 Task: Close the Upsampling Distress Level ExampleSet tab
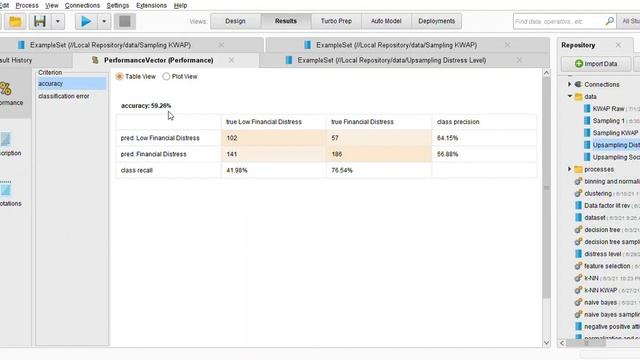tap(519, 60)
